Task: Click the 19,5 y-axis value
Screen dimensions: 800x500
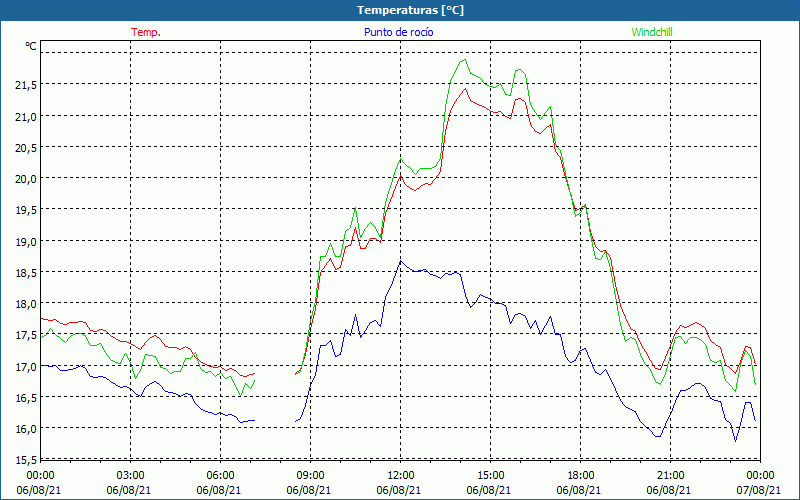Action: tap(26, 210)
